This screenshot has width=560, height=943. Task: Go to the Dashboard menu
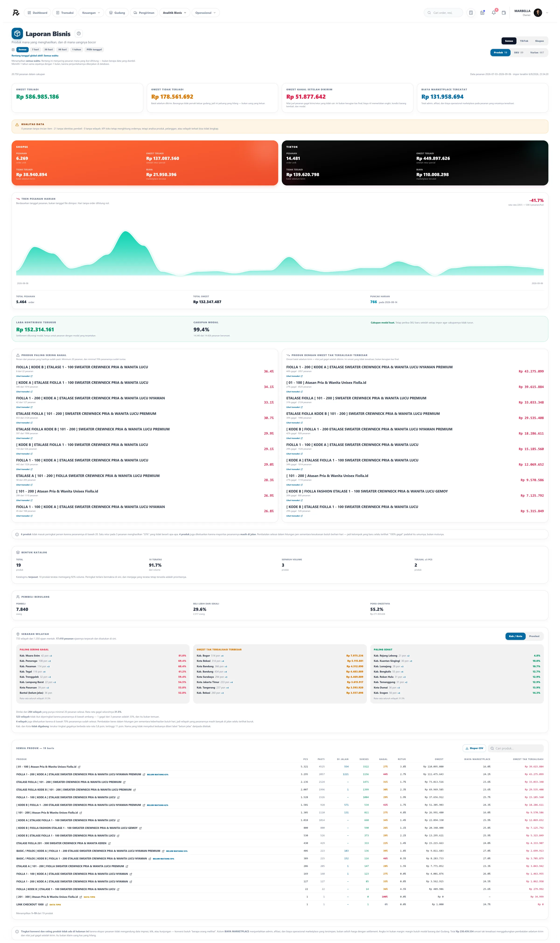coord(37,13)
